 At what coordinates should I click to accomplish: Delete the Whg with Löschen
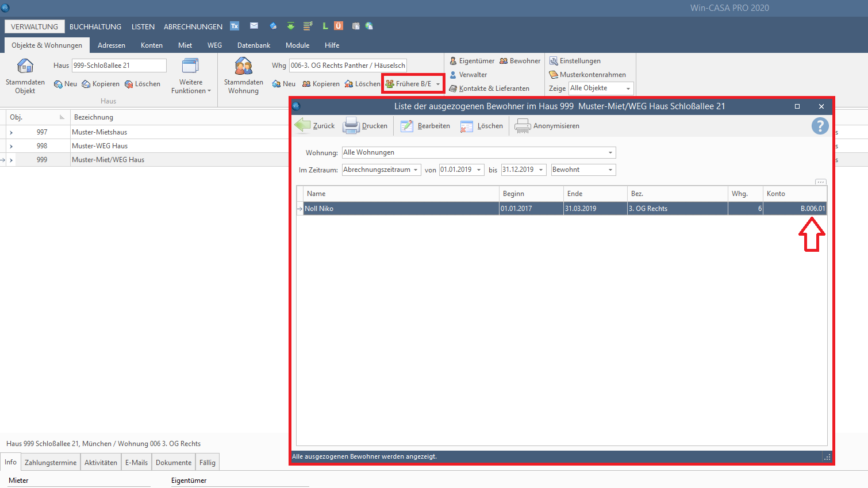tap(362, 84)
